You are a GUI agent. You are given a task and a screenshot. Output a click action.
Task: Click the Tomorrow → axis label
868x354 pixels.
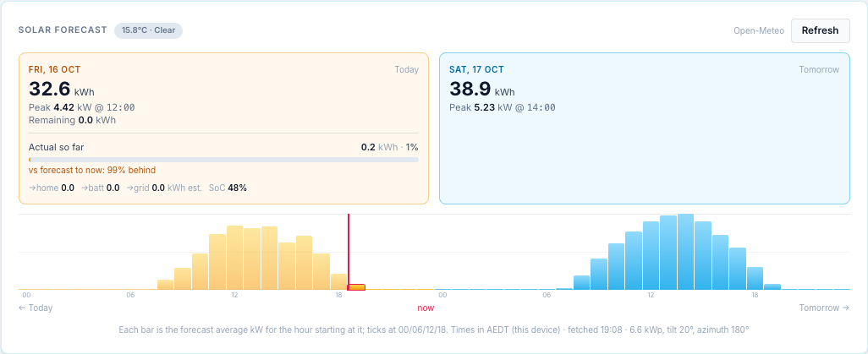pyautogui.click(x=824, y=308)
